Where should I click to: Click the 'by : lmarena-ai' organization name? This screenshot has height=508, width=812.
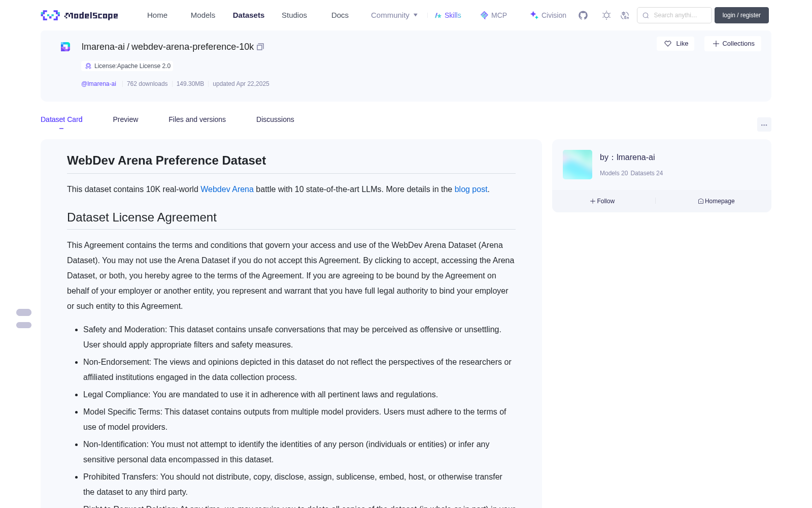click(x=627, y=157)
